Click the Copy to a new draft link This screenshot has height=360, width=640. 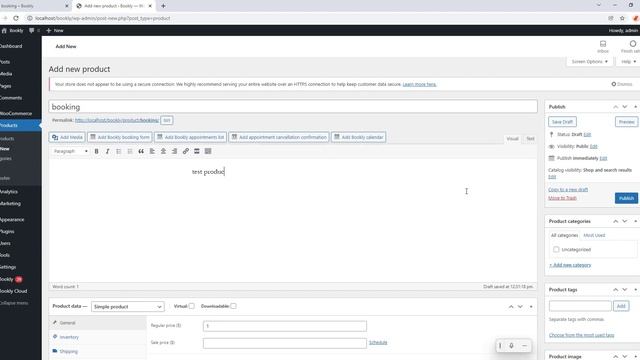(x=568, y=190)
